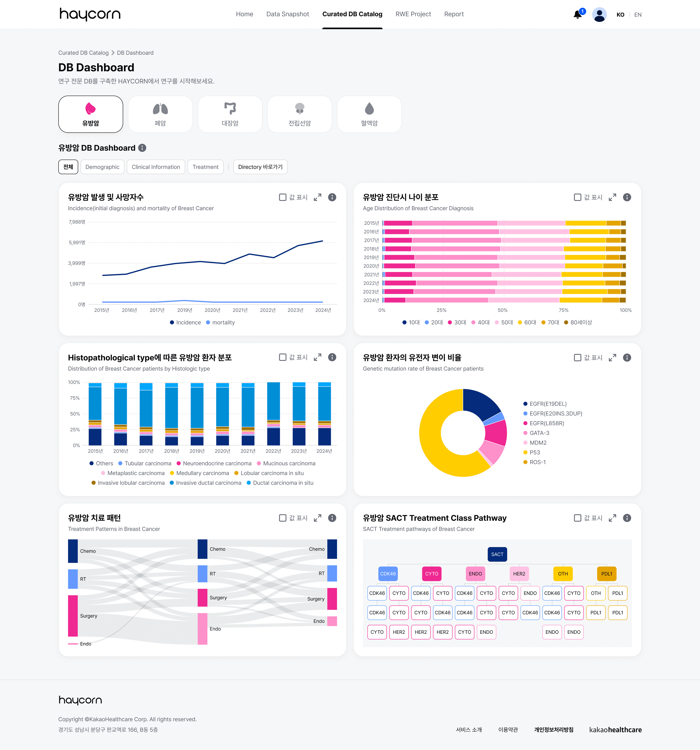Select the 대장암 colon cancer icon
Image resolution: width=700 pixels, height=750 pixels.
point(230,114)
